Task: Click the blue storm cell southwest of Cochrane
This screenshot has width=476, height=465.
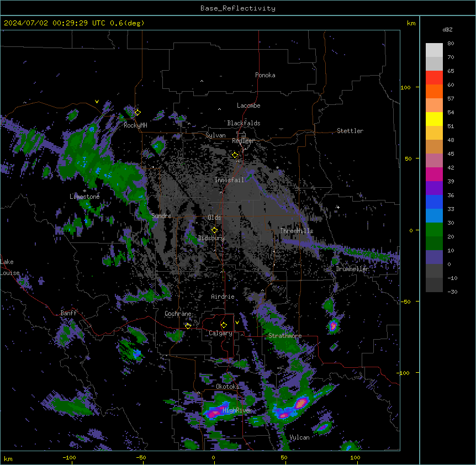Action: (x=137, y=353)
